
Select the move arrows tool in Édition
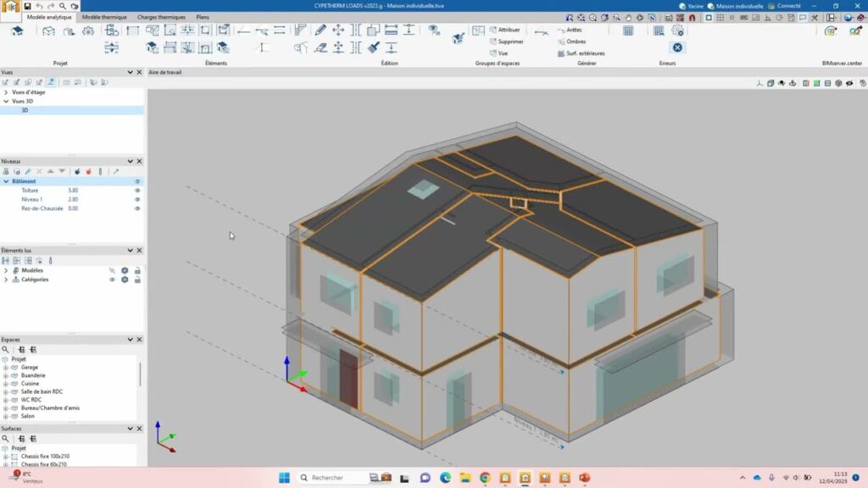tap(338, 30)
